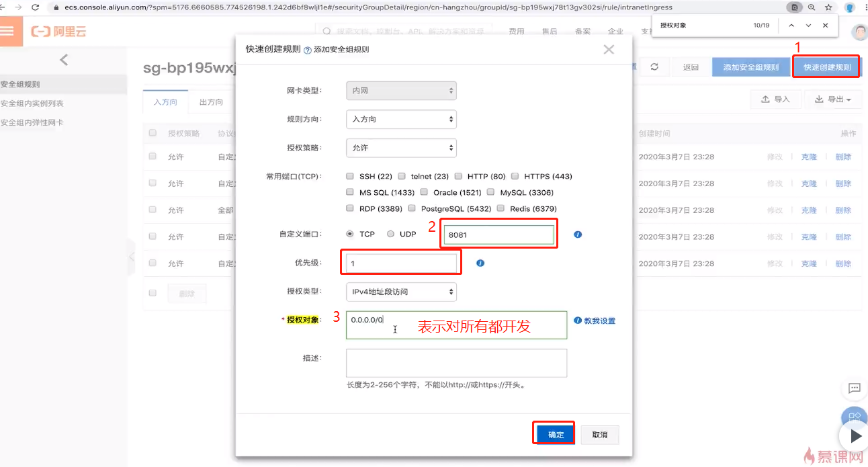Viewport: 868px width, 467px height.
Task: Click the refresh icon button
Action: tap(654, 67)
